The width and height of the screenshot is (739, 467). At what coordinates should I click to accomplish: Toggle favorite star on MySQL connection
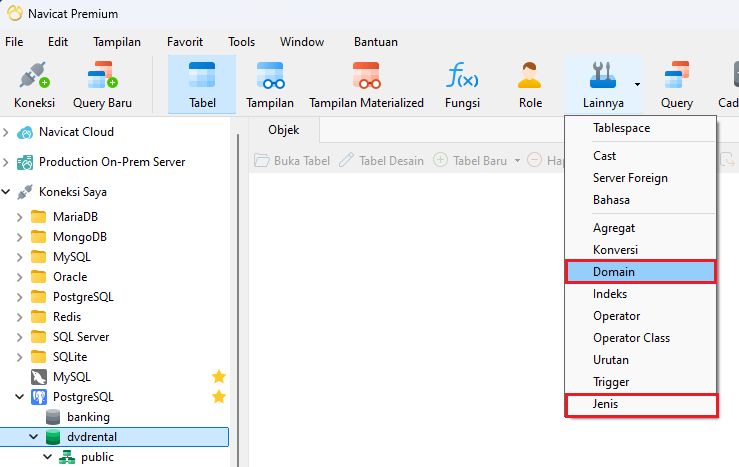pos(219,377)
